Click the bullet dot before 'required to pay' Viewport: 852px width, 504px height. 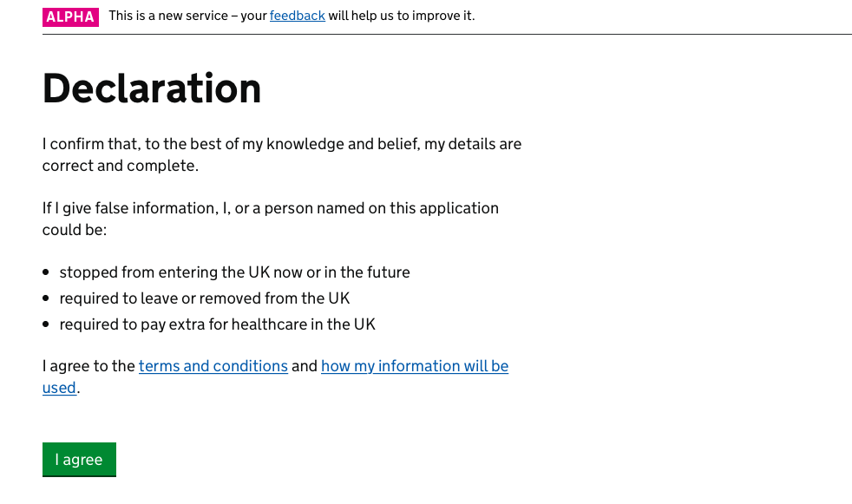coord(46,324)
